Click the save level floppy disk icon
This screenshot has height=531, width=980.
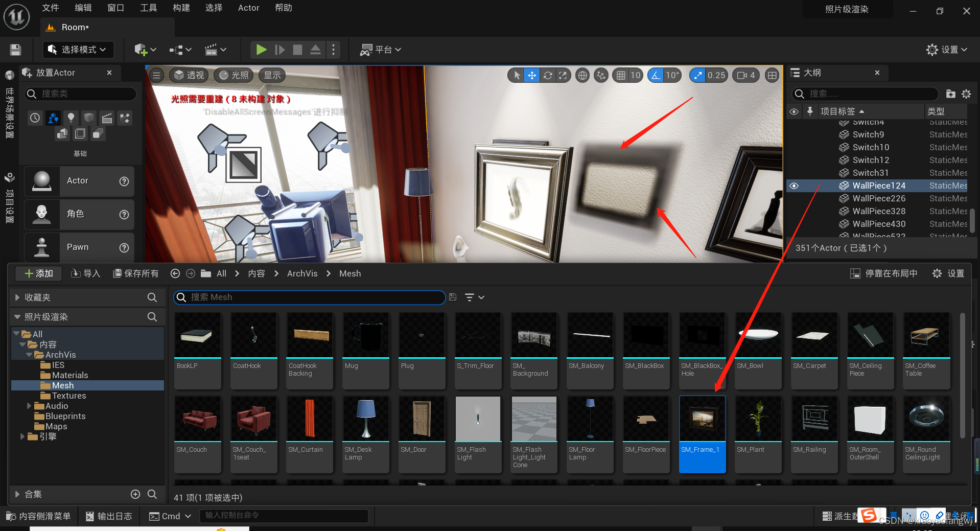point(15,50)
